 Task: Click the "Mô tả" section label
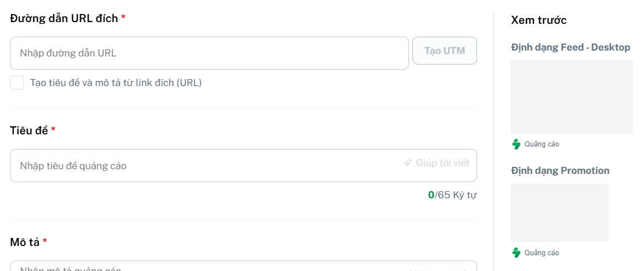coord(24,243)
